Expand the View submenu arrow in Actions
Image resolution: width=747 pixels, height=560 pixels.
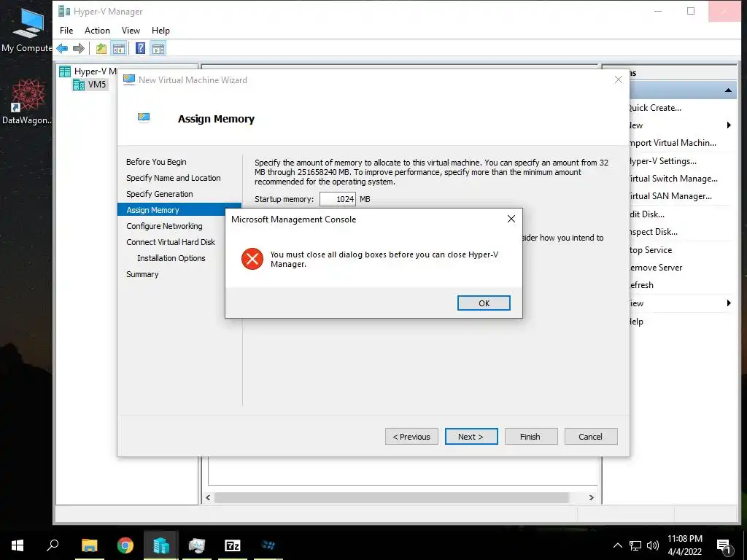(729, 303)
